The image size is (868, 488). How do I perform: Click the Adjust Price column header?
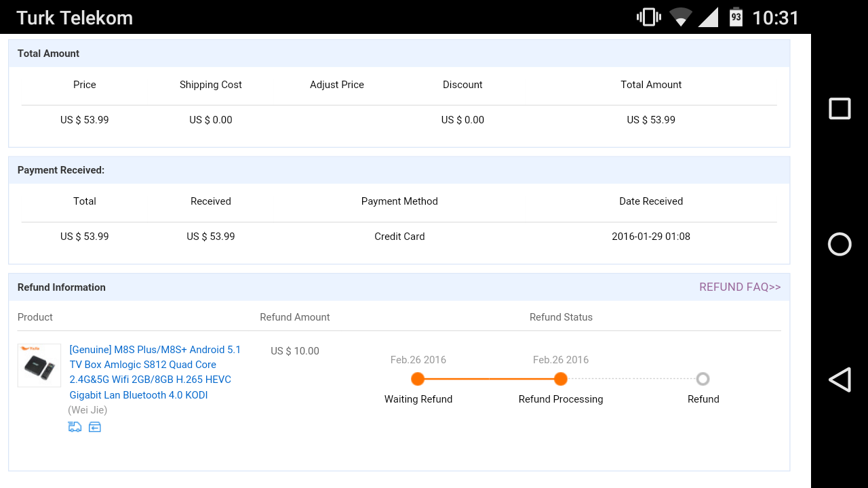[337, 85]
